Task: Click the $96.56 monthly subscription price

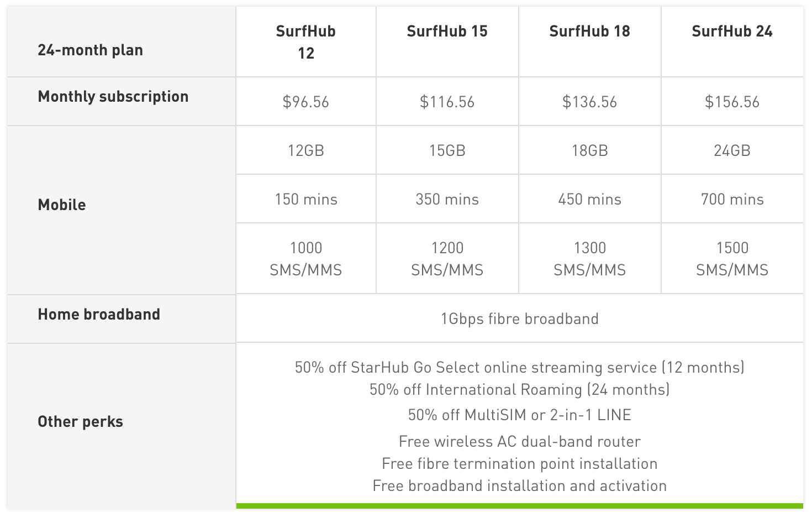Action: [305, 102]
